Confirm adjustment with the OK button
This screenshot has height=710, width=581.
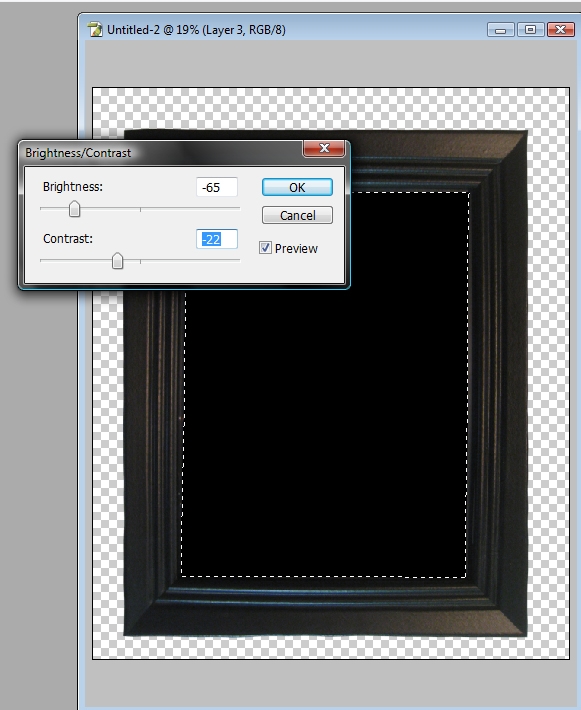pos(297,187)
